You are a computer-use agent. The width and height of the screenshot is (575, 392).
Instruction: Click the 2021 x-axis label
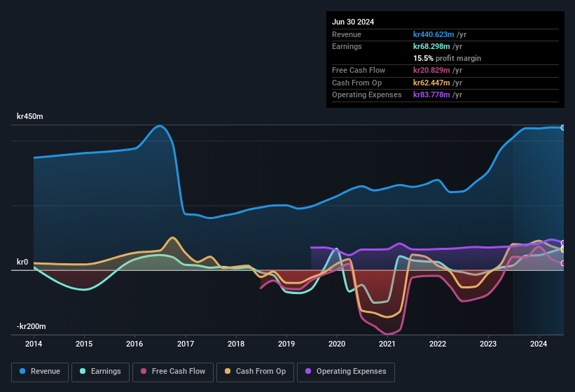387,344
